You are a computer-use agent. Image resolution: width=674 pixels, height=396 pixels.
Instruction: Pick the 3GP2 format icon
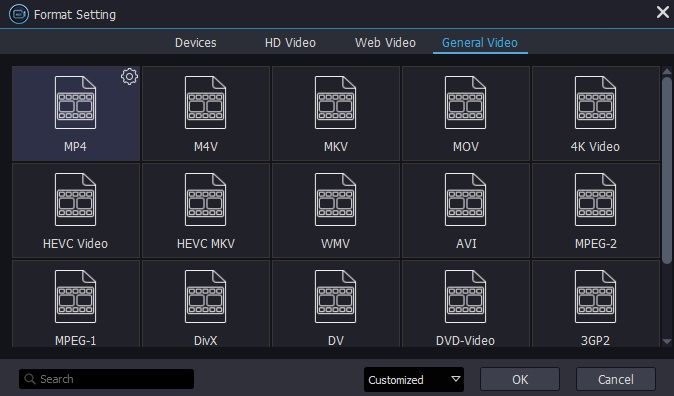595,297
